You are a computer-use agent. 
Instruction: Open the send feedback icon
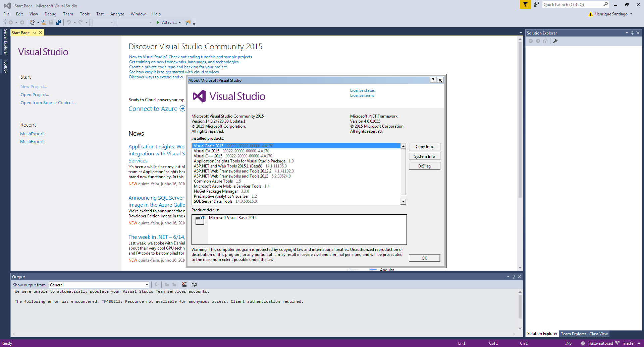click(x=536, y=4)
